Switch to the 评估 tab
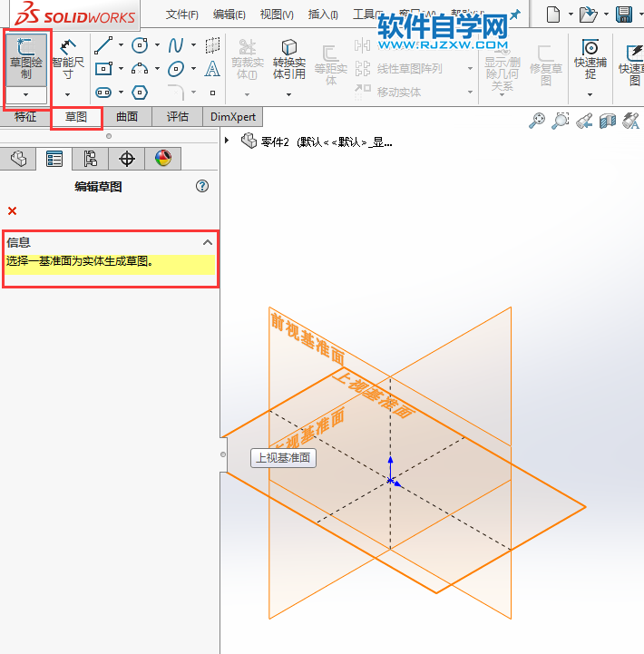 (x=178, y=116)
